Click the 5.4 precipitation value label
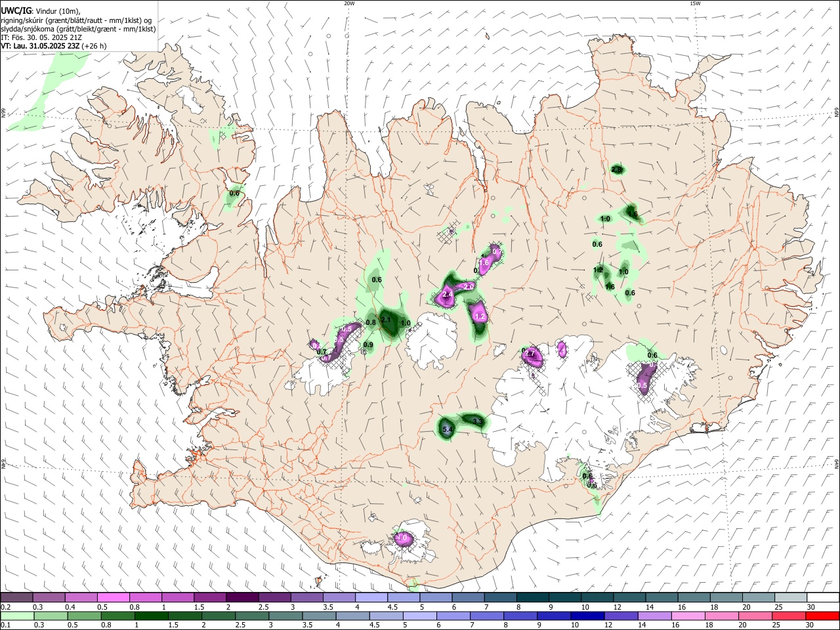The image size is (840, 630). point(448,430)
